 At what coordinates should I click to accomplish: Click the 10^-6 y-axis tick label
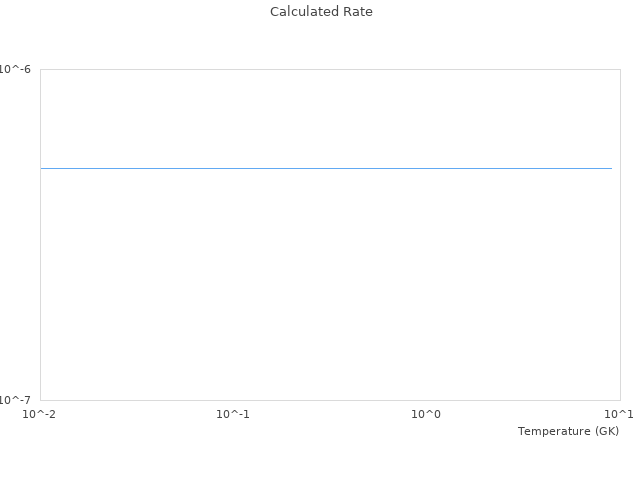tap(16, 69)
